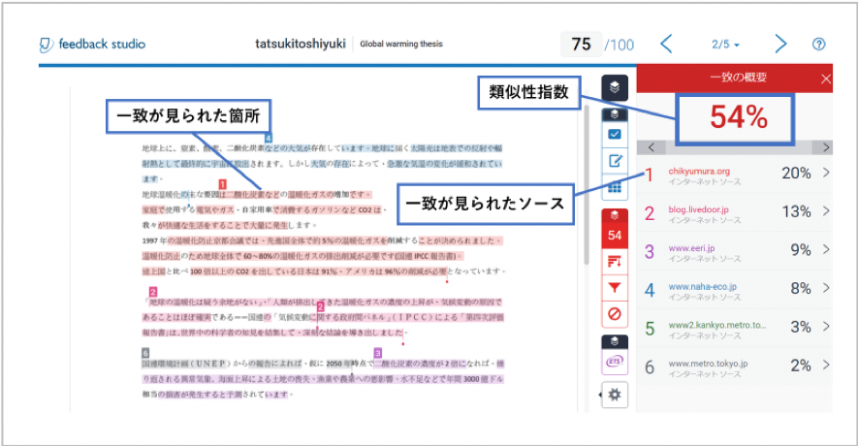Click gray match flag 6 in document
The image size is (858, 446).
click(x=146, y=353)
